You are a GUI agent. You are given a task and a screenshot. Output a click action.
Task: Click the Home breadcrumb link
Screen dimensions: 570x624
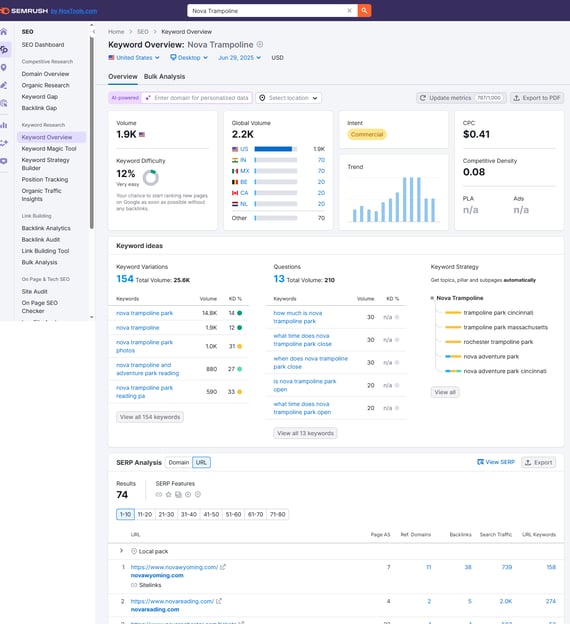116,32
